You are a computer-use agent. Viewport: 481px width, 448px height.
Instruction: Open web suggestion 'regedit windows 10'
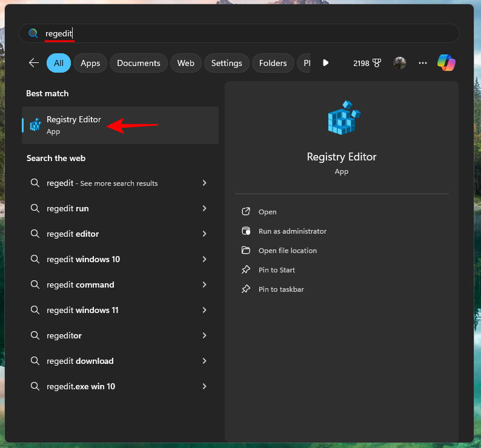click(120, 260)
